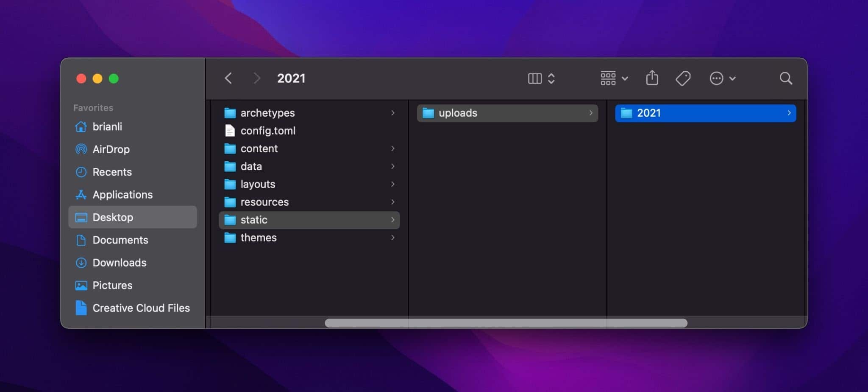This screenshot has width=868, height=392.
Task: Select the Desktop item in the sidebar
Action: tap(113, 217)
